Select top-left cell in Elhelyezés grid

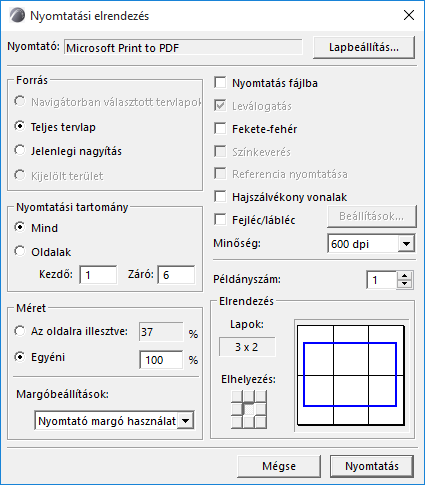click(x=237, y=397)
